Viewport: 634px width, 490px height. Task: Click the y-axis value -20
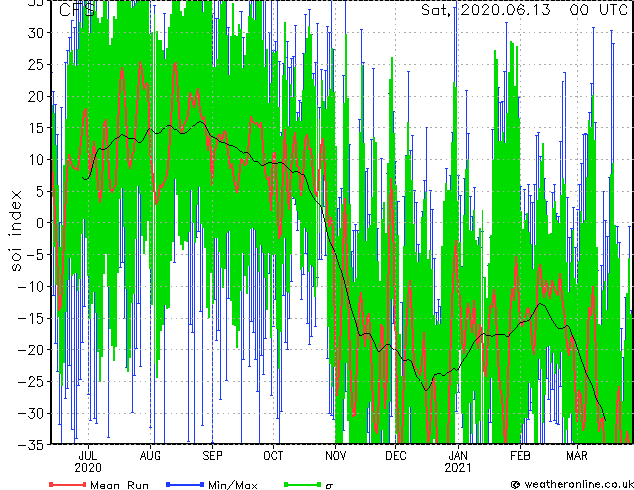(31, 350)
